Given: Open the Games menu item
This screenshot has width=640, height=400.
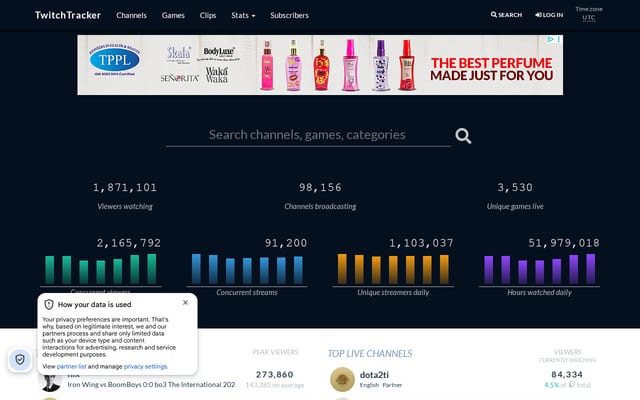Looking at the screenshot, I should coord(173,15).
